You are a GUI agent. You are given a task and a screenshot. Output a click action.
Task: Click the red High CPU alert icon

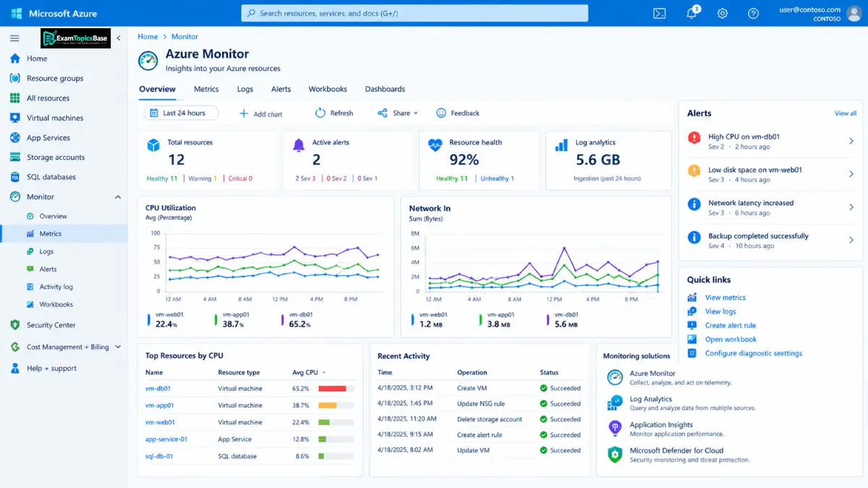pos(694,137)
